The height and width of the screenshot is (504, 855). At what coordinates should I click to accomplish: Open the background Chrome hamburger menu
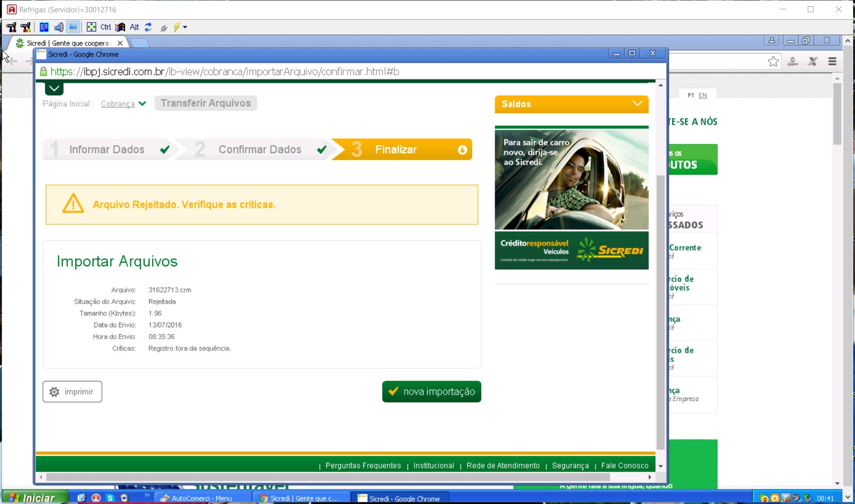pos(832,62)
